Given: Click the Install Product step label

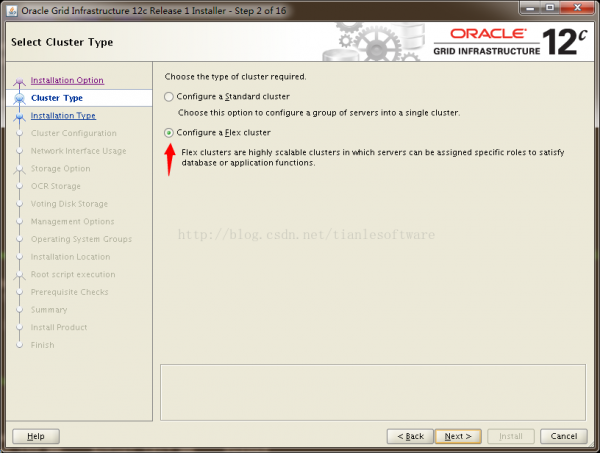Looking at the screenshot, I should pyautogui.click(x=59, y=327).
